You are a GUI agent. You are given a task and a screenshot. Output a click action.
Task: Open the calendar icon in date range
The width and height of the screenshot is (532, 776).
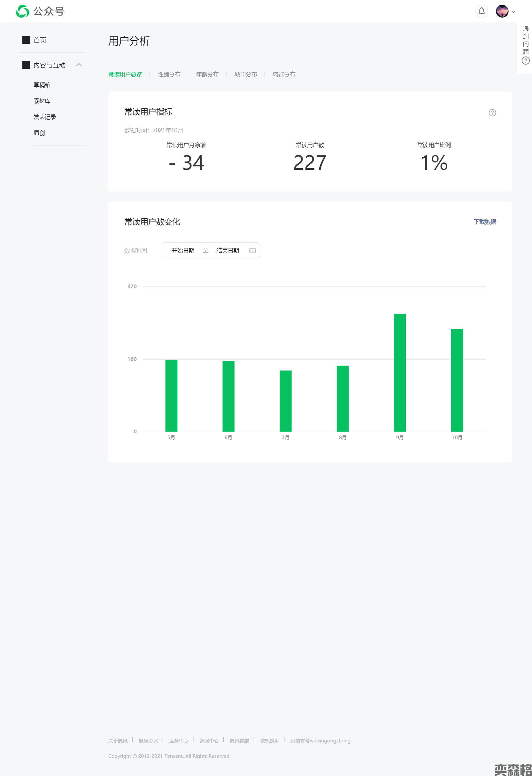[x=252, y=250]
